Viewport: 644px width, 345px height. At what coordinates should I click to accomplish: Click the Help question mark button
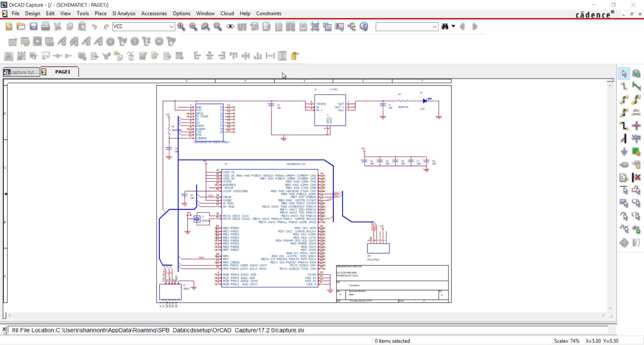[364, 26]
